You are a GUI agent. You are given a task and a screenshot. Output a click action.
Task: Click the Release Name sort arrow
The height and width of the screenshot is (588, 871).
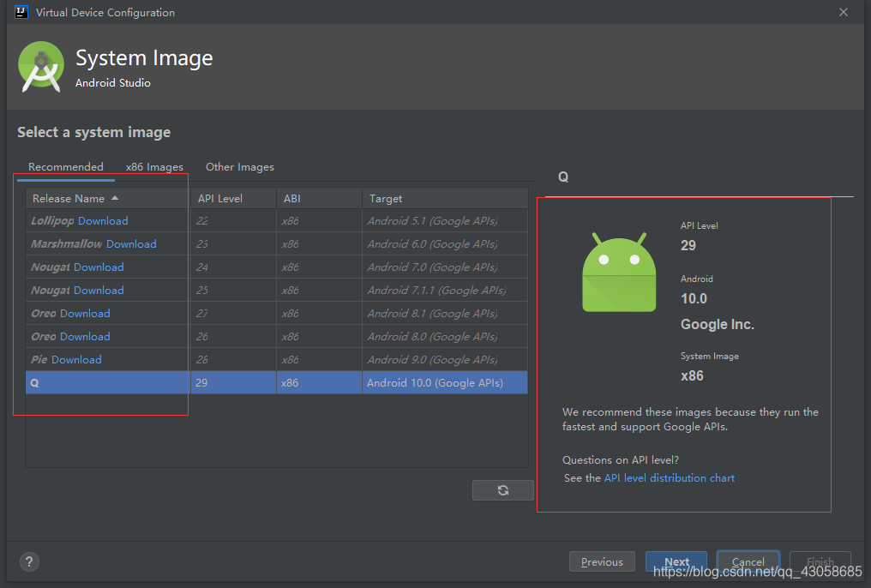point(114,198)
